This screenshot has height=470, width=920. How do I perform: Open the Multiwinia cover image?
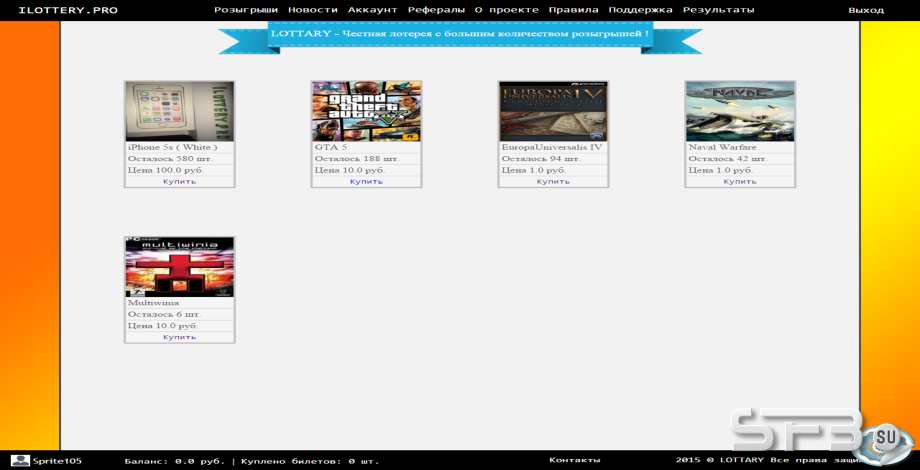(180, 268)
